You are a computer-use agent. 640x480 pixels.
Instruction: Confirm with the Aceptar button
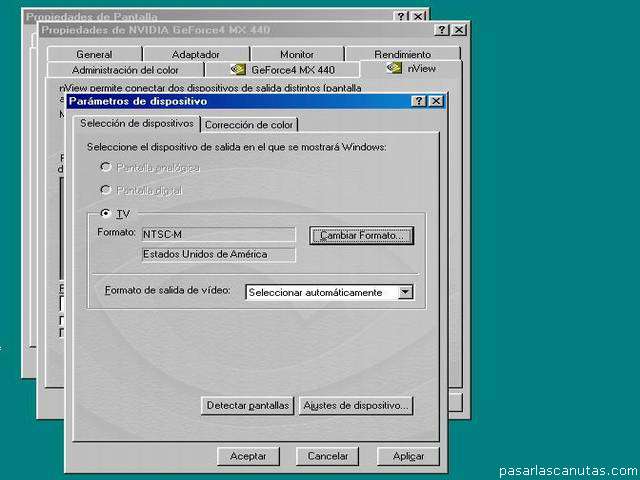pos(248,456)
